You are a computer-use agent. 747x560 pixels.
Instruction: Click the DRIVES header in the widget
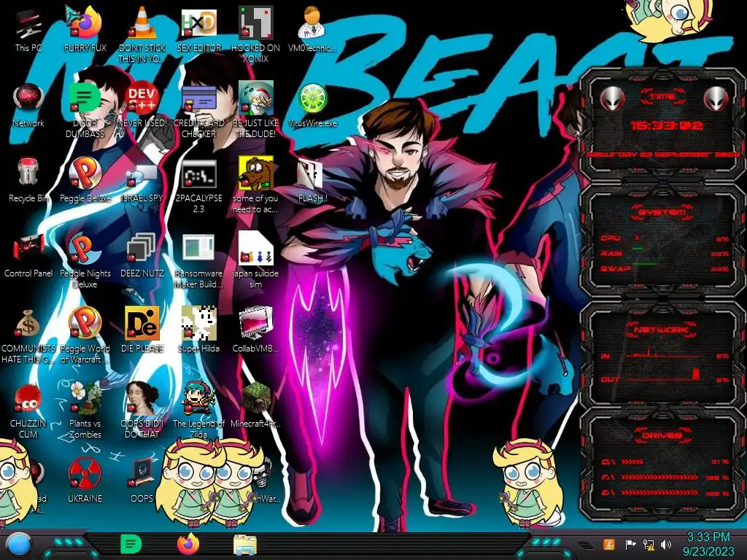pyautogui.click(x=662, y=435)
